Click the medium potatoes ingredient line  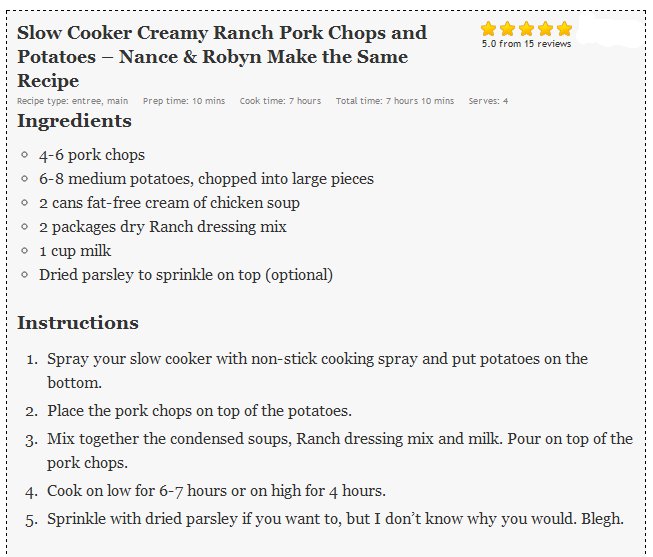tap(206, 179)
